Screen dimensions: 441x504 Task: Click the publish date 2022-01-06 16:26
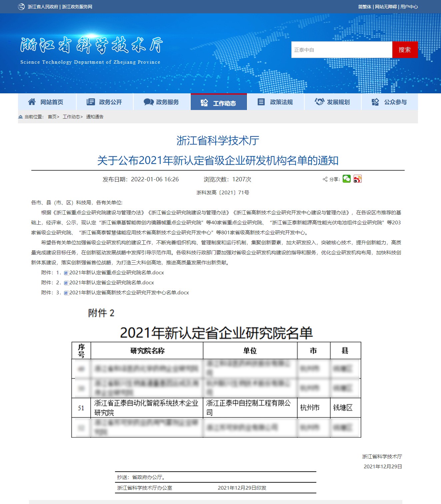pyautogui.click(x=155, y=179)
